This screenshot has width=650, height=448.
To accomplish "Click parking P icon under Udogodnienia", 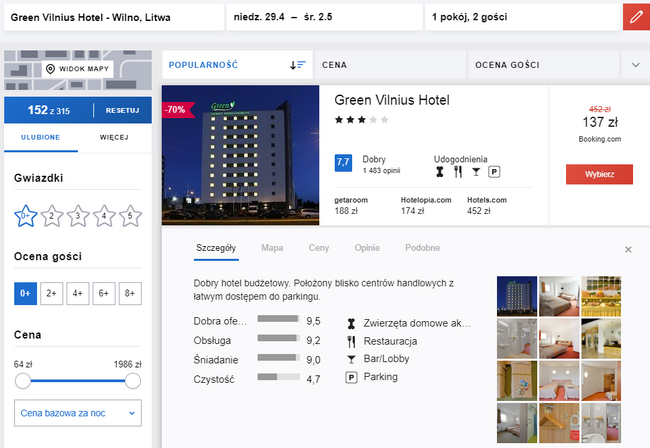I will (494, 172).
